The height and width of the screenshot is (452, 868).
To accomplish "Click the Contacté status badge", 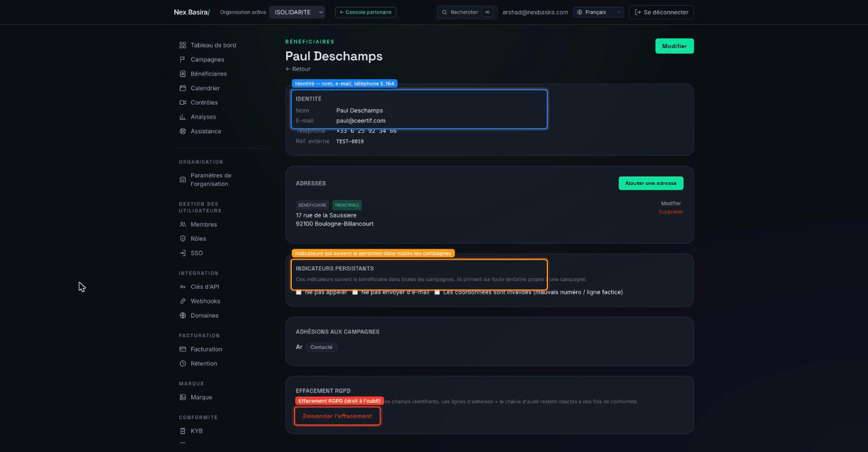I will 321,347.
